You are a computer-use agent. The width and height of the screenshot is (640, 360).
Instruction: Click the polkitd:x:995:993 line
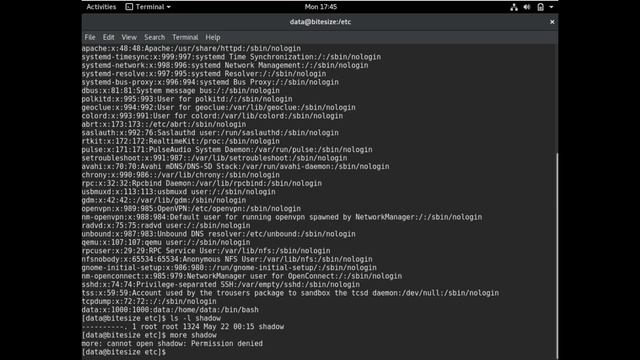click(x=187, y=99)
